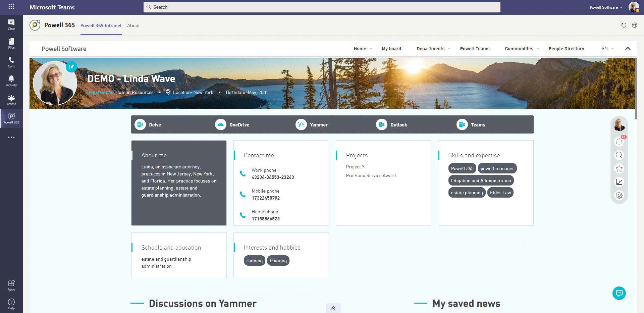Open the Calls icon in sidebar

click(11, 62)
